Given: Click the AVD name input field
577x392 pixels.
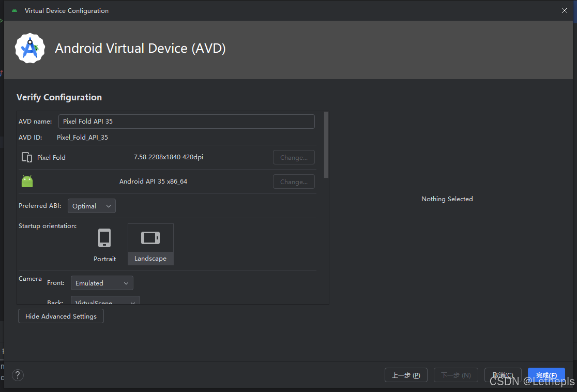Looking at the screenshot, I should pyautogui.click(x=187, y=122).
